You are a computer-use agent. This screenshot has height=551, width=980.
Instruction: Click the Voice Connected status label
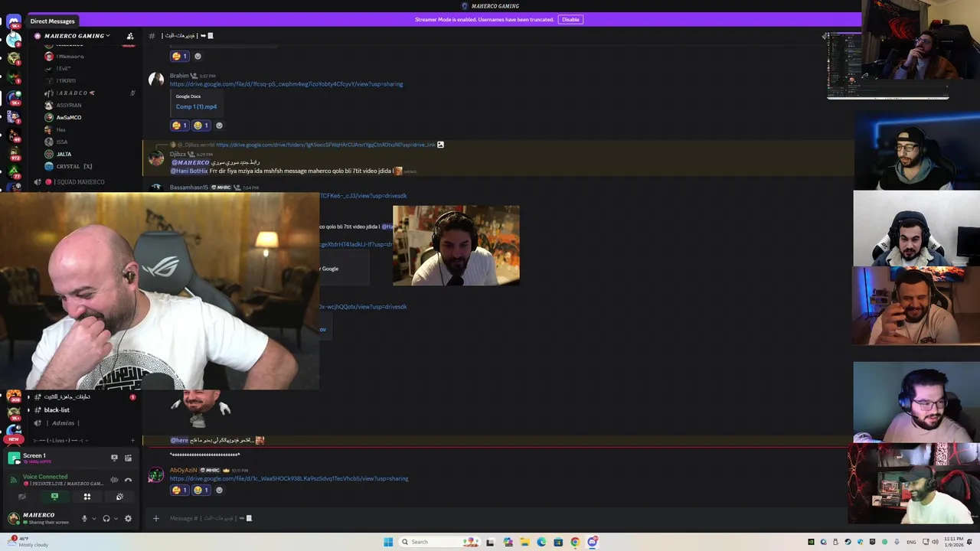pyautogui.click(x=45, y=476)
